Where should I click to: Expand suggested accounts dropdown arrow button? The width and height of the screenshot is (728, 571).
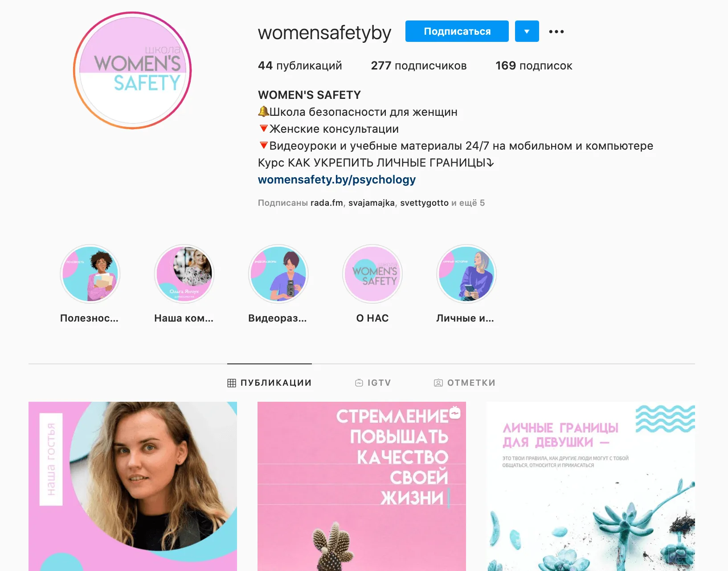click(x=527, y=31)
